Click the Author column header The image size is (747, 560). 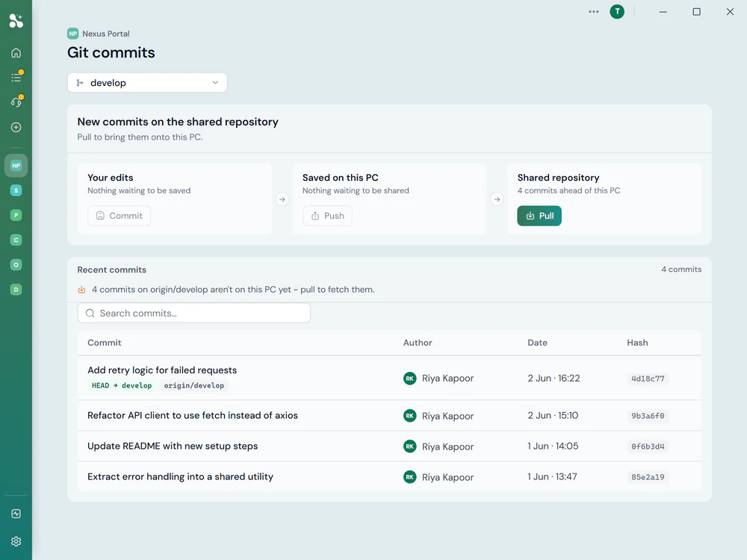pyautogui.click(x=418, y=343)
